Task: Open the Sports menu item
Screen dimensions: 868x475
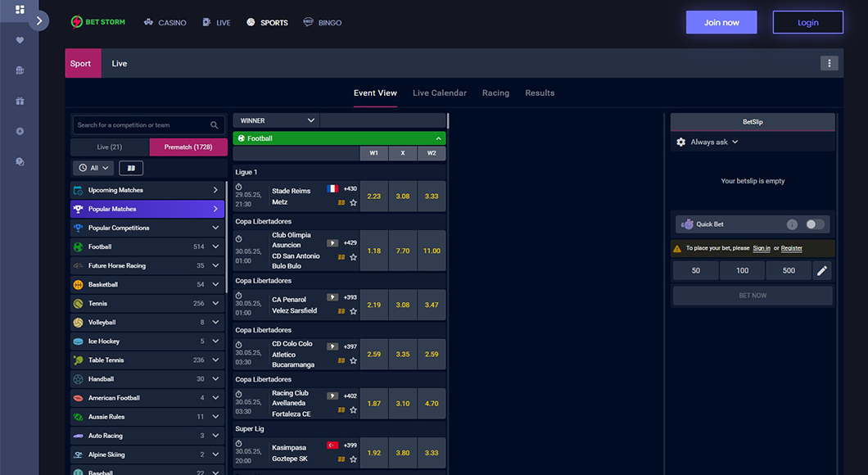Action: coord(268,23)
